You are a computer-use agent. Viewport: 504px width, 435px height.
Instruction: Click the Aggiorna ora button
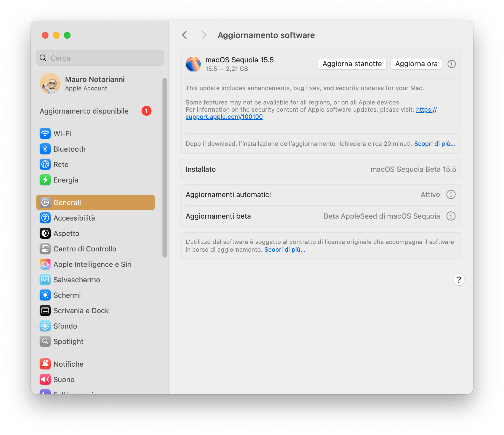(x=416, y=64)
